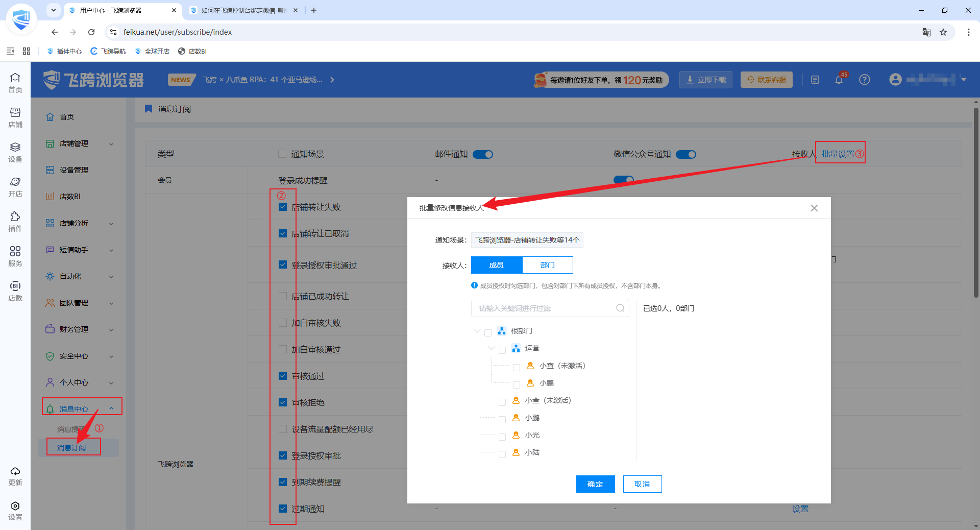Open 服务 in the far-left icon rail
This screenshot has height=530, width=980.
15,256
